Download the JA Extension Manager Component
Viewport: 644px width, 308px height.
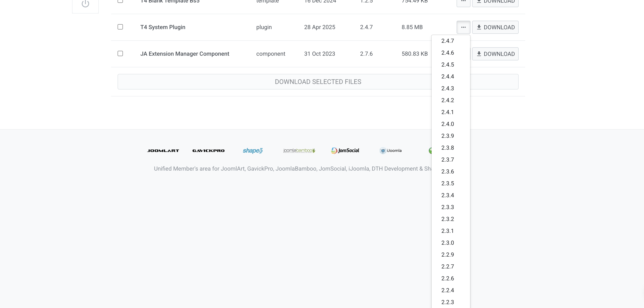point(495,54)
